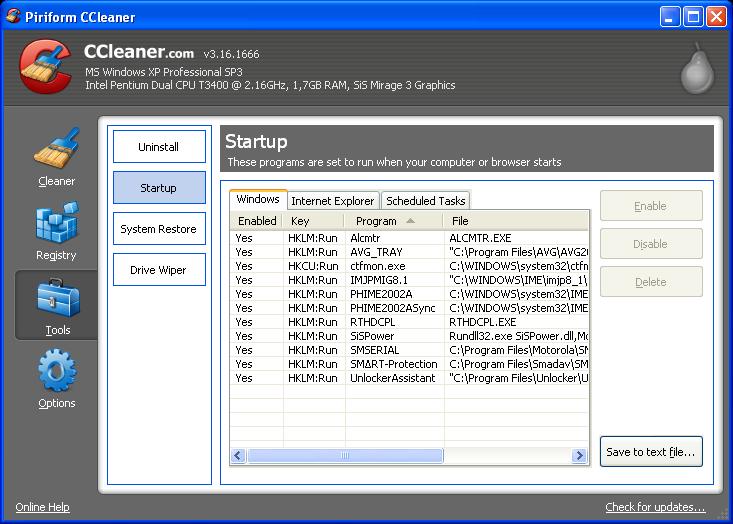Click the AVG program file path cell
Viewport: 733px width, 524px height.
pos(518,252)
